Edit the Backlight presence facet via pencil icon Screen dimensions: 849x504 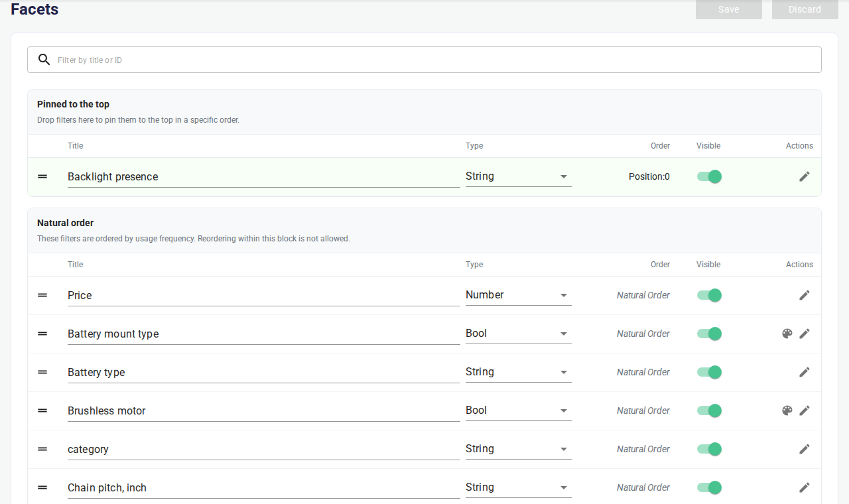tap(805, 176)
